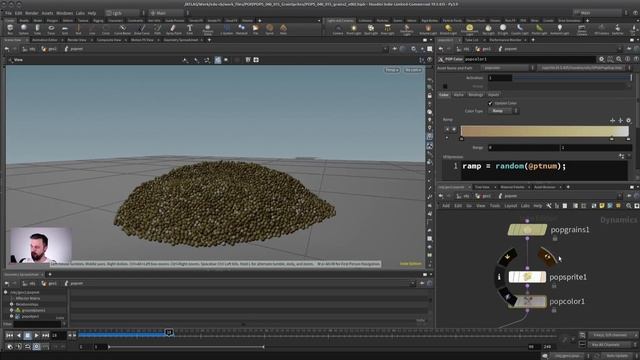This screenshot has height=360, width=640.
Task: Select the Font shelf tool
Action: click(189, 29)
